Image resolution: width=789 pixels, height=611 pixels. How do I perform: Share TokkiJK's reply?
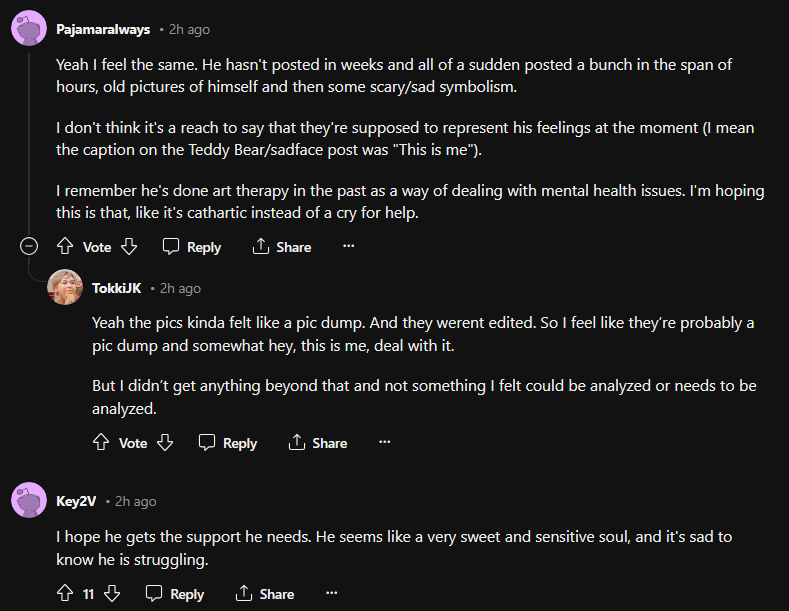[318, 443]
